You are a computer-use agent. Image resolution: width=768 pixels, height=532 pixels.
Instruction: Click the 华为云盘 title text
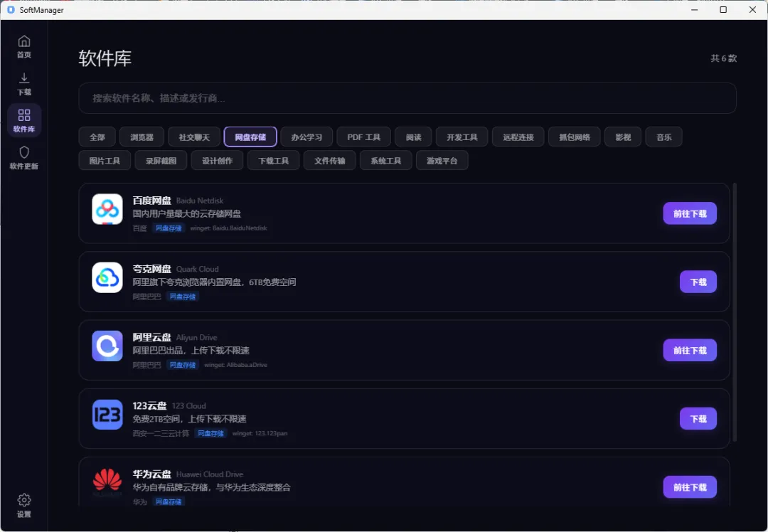click(x=152, y=474)
